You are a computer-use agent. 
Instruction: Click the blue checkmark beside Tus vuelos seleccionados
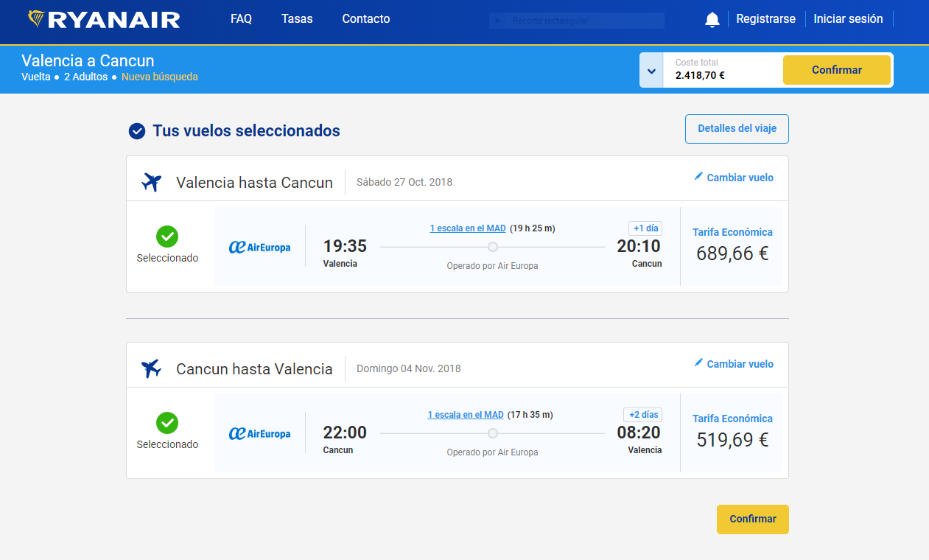pyautogui.click(x=137, y=131)
